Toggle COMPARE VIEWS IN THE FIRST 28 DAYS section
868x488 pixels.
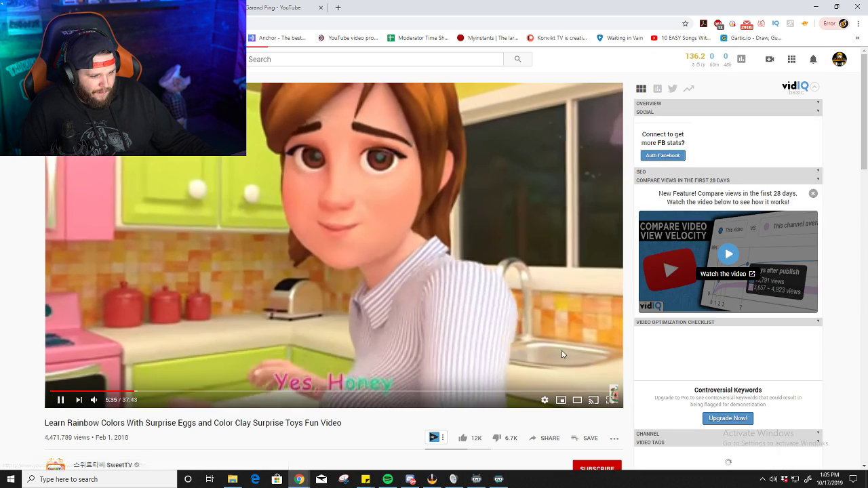[728, 180]
